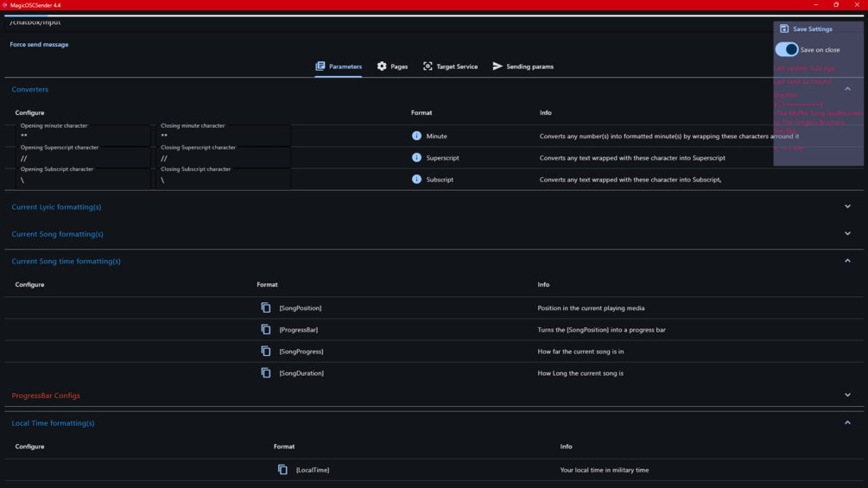Edit the Opening minute character field
The width and height of the screenshot is (868, 488).
(x=83, y=135)
